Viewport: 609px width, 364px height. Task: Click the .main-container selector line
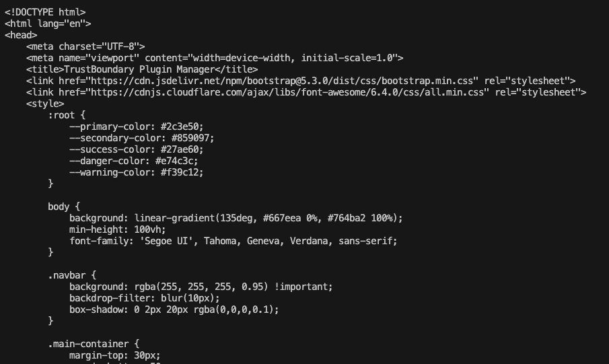coord(94,344)
